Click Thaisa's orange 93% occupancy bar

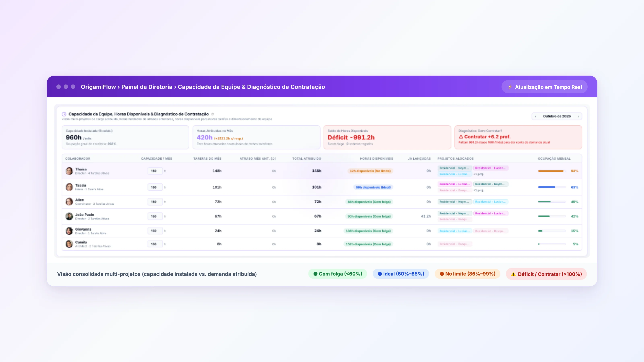[x=551, y=171]
